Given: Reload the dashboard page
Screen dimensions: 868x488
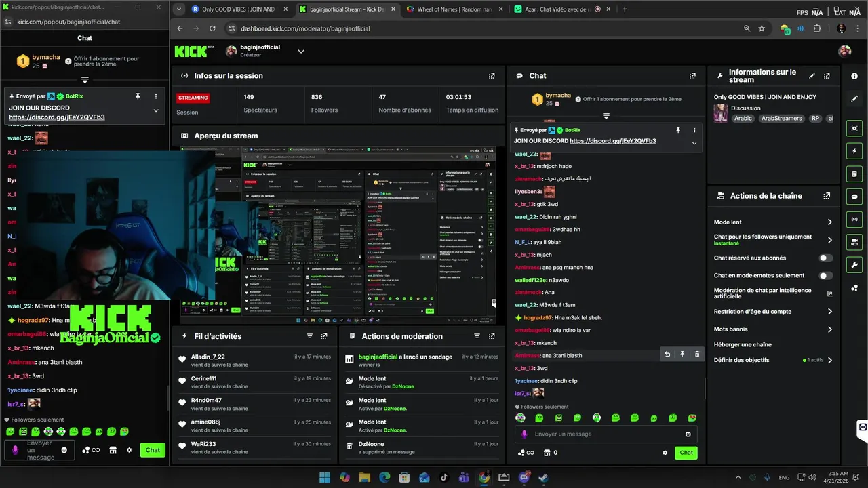Looking at the screenshot, I should click(212, 28).
